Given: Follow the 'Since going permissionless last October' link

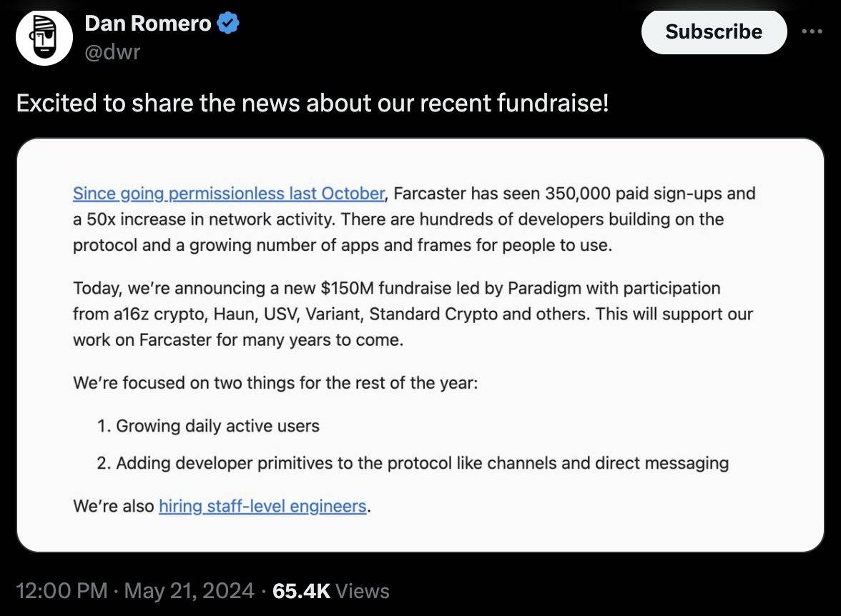Looking at the screenshot, I should (x=229, y=193).
